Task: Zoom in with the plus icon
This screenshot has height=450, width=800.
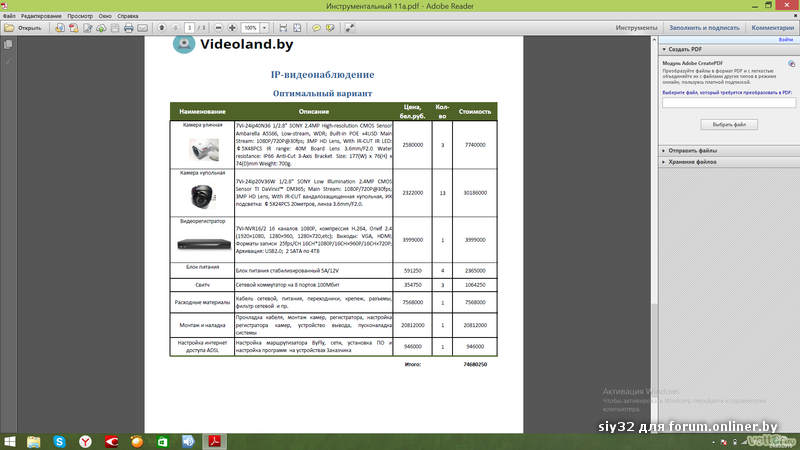Action: point(232,28)
